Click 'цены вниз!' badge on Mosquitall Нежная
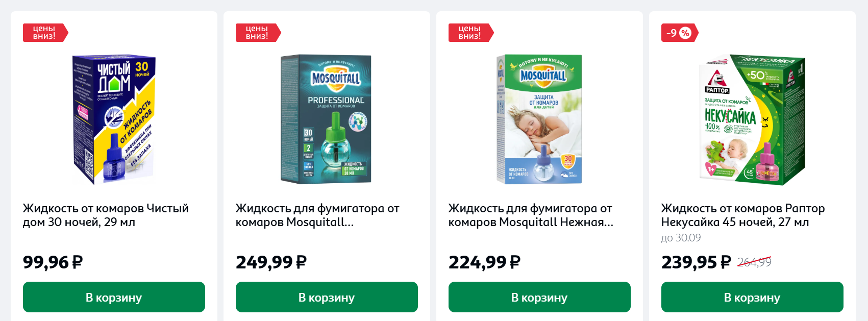The width and height of the screenshot is (868, 321). click(x=470, y=33)
